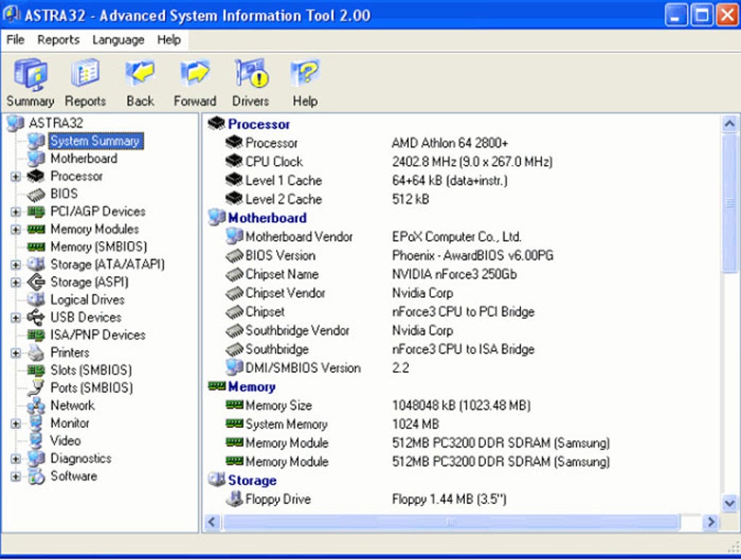The width and height of the screenshot is (741, 560).
Task: Expand the USB Devices node
Action: pyautogui.click(x=15, y=317)
